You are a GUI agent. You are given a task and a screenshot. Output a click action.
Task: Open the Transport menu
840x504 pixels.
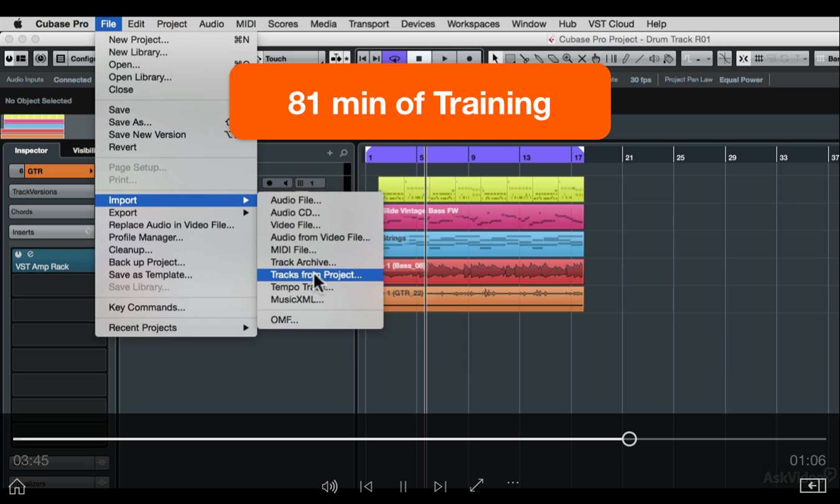coord(368,24)
